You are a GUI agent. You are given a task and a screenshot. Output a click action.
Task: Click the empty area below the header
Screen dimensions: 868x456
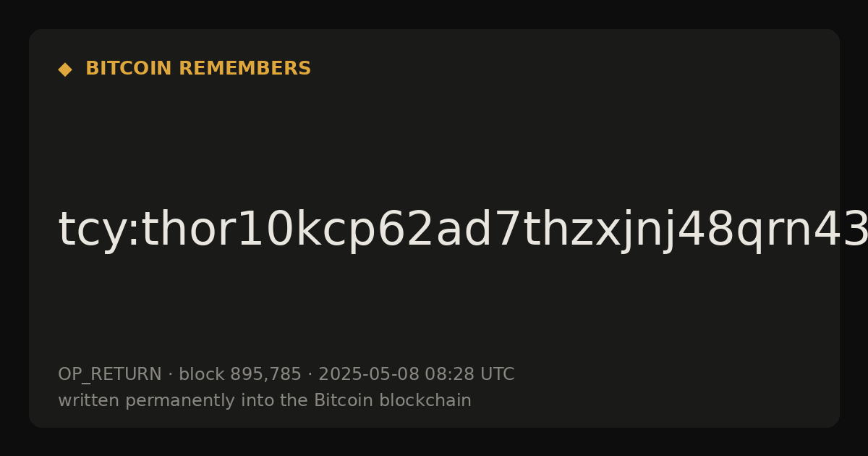pyautogui.click(x=434, y=138)
